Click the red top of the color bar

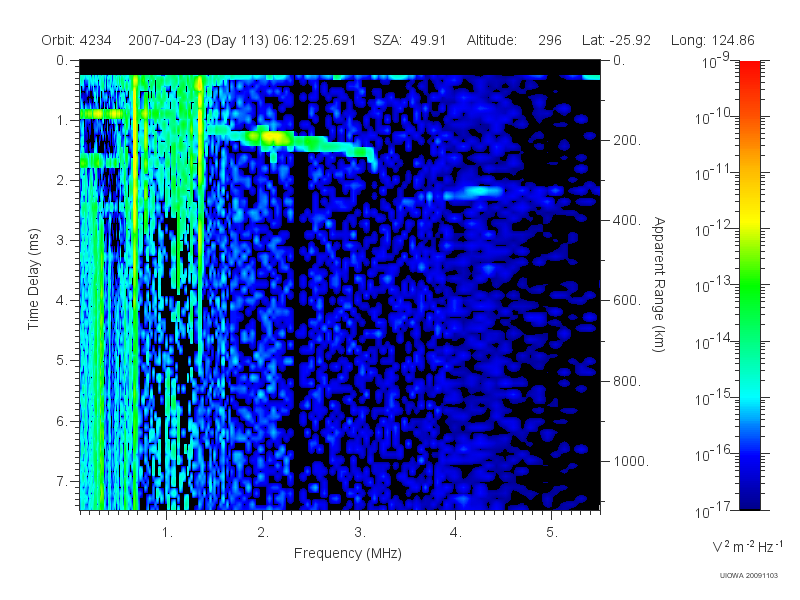(750, 77)
